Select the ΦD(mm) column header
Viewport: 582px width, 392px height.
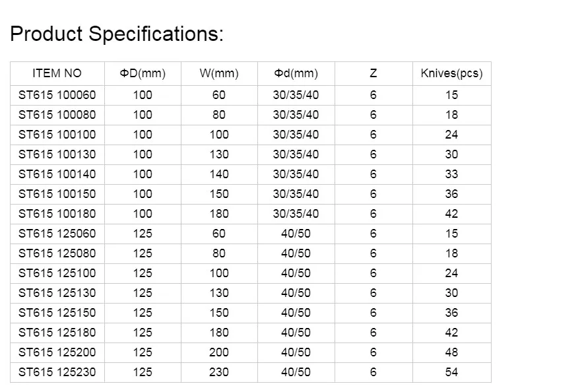[x=143, y=73]
